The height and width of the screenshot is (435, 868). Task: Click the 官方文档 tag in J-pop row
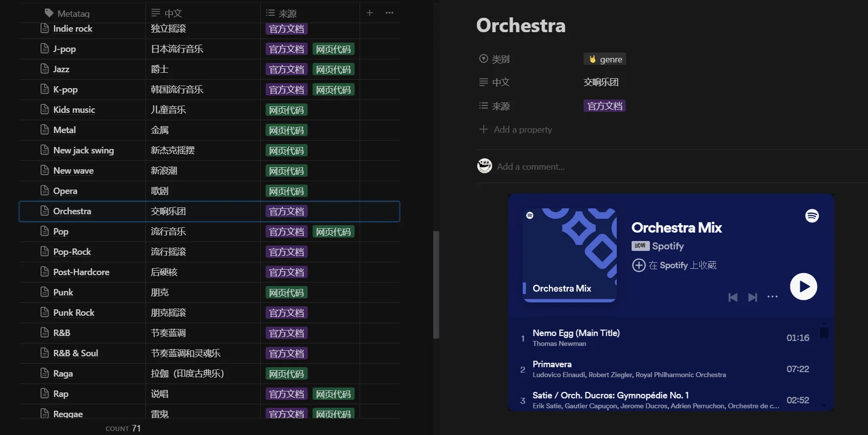pos(287,49)
